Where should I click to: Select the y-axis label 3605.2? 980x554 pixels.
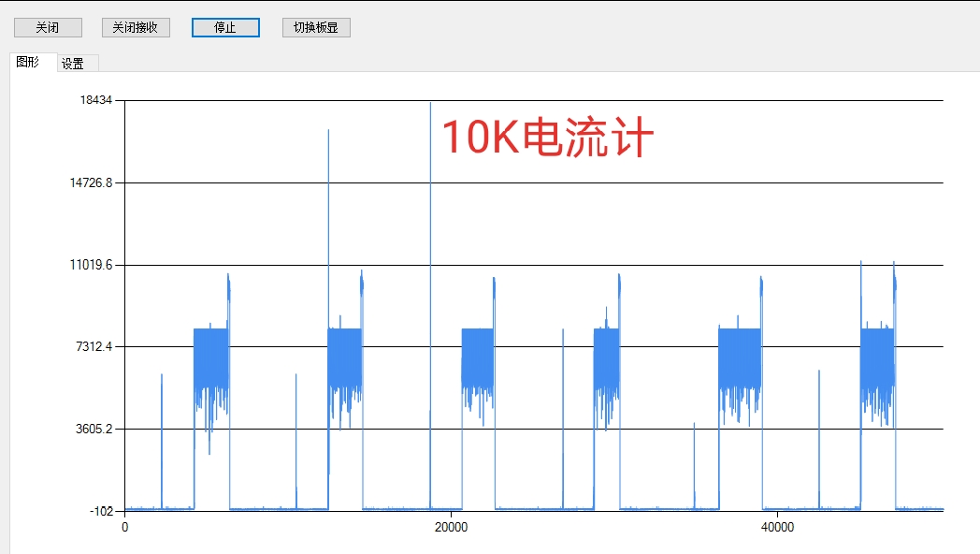[94, 429]
